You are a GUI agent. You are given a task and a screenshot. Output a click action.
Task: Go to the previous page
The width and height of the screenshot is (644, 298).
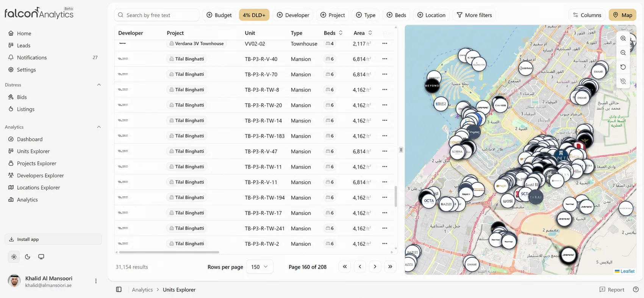(360, 267)
